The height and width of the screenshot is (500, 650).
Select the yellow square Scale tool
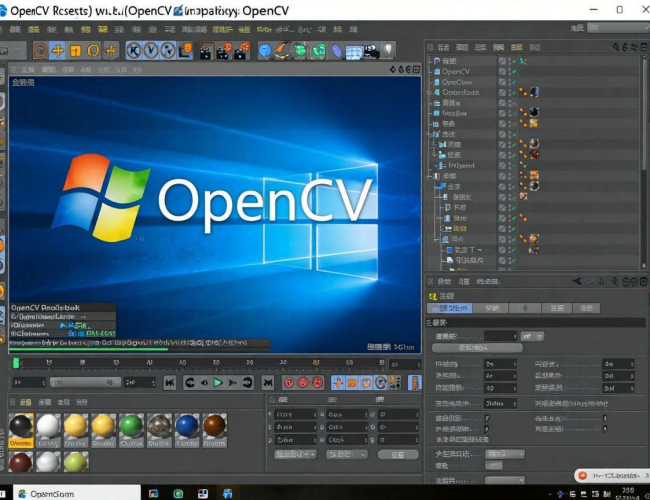coord(75,51)
